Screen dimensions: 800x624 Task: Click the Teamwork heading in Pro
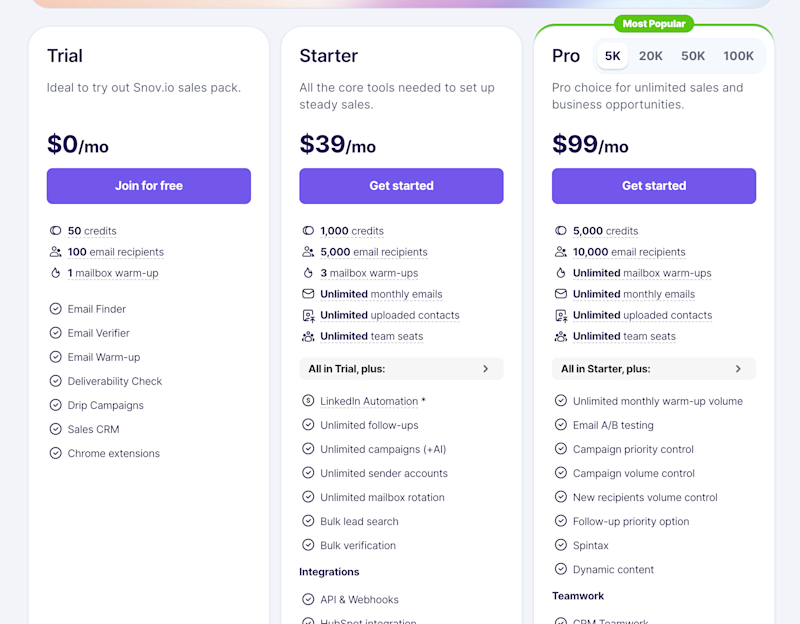[578, 595]
